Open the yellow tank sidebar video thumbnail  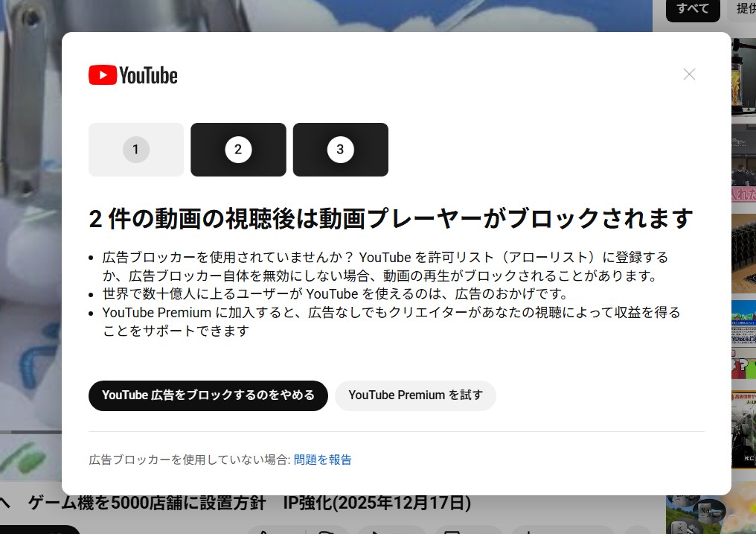point(743,74)
